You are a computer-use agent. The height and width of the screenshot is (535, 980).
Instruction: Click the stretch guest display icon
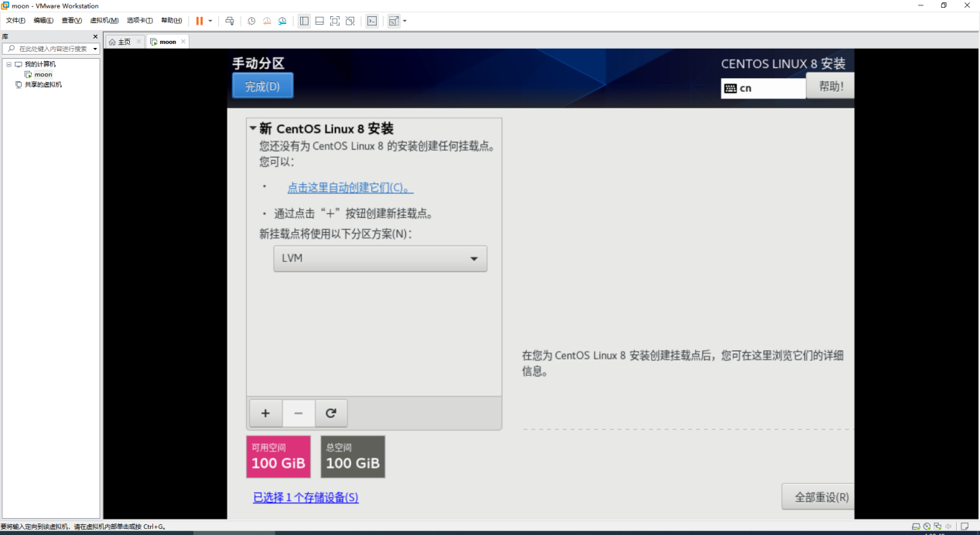click(x=394, y=21)
